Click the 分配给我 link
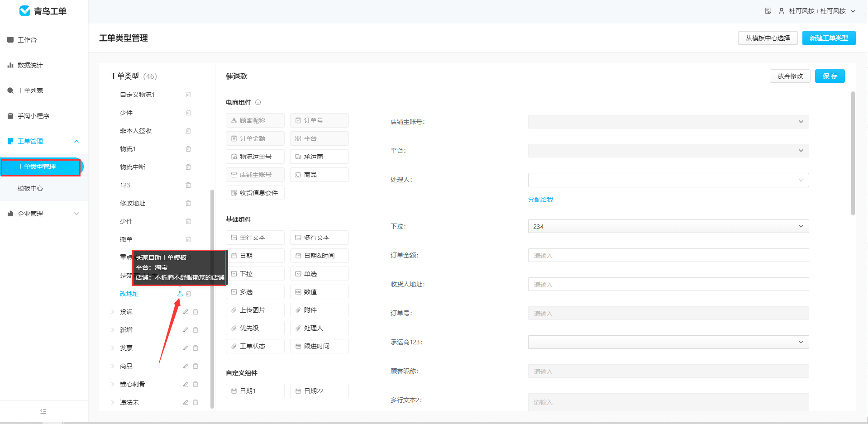The image size is (868, 424). coord(540,200)
